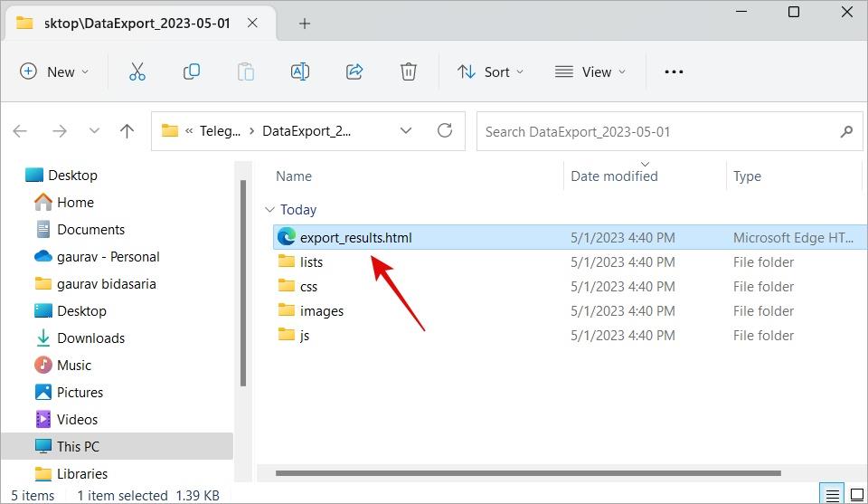
Task: Open Pictures in navigation pane
Action: [80, 392]
